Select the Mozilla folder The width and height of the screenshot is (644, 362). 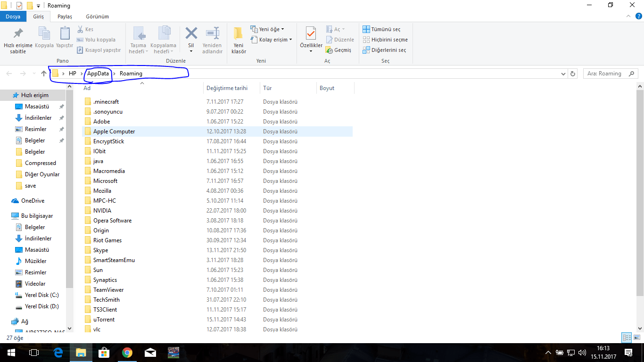pyautogui.click(x=102, y=191)
